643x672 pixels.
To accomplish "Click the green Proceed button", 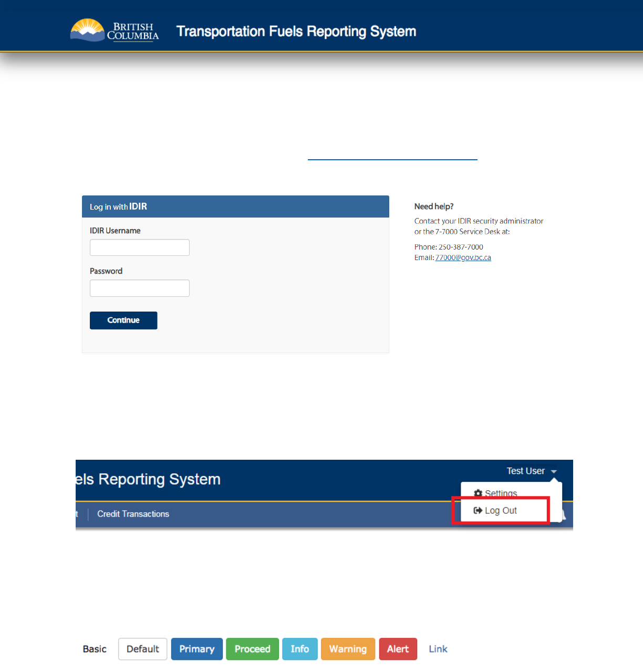I will tap(253, 649).
